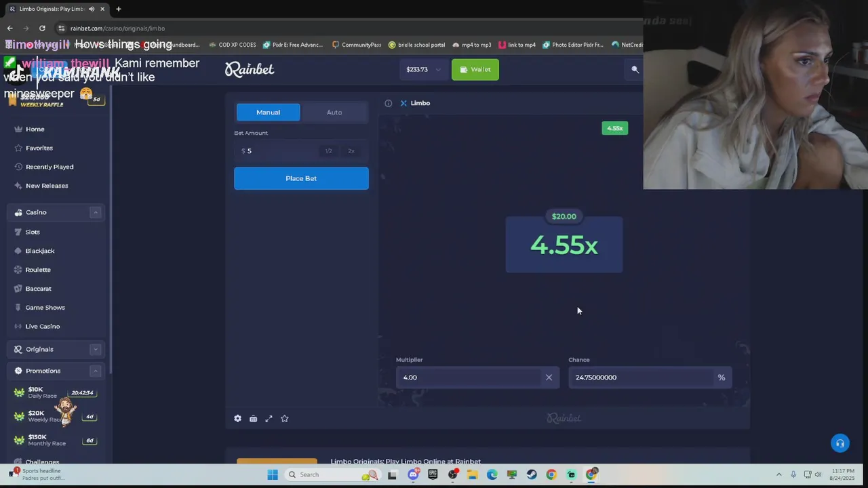
Task: Open link to mp4 bookmark
Action: [517, 45]
